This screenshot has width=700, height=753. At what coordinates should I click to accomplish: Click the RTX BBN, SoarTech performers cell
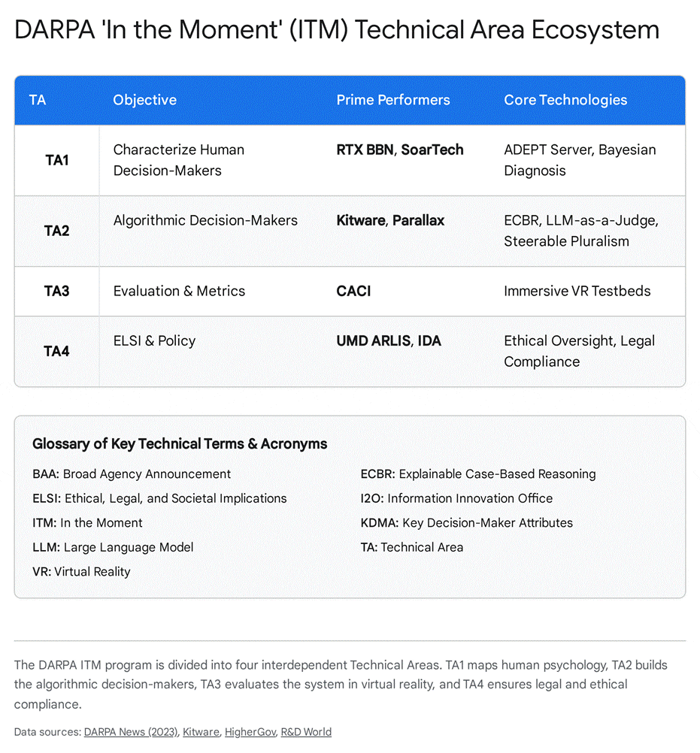pos(400,150)
